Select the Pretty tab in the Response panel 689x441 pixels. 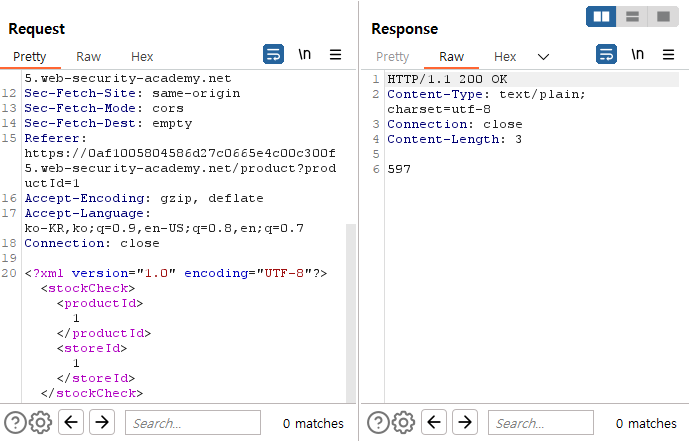click(392, 57)
